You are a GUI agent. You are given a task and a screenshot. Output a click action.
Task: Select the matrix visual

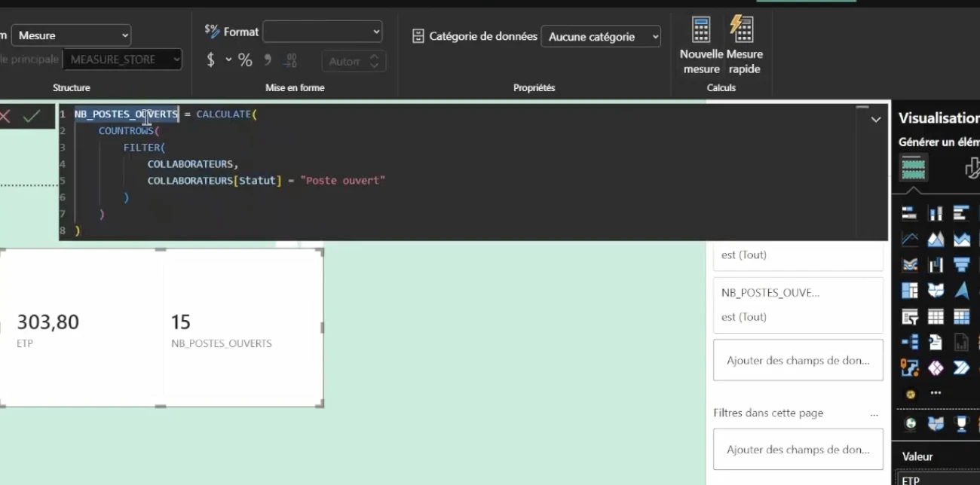[961, 317]
